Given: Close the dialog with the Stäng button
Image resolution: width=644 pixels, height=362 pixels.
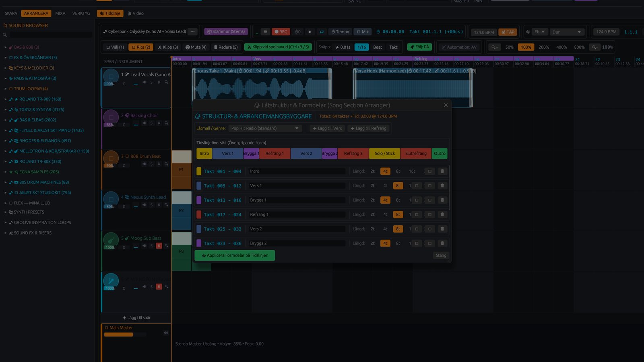Looking at the screenshot, I should tap(441, 255).
